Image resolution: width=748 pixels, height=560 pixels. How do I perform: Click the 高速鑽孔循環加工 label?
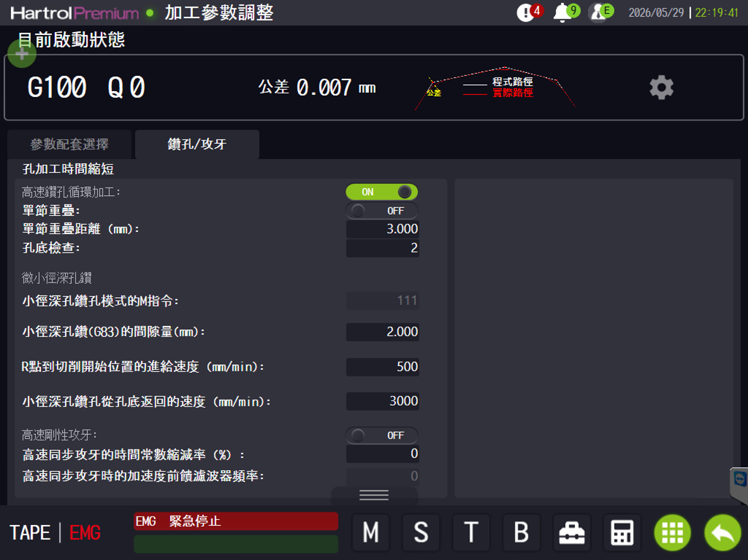(x=71, y=192)
